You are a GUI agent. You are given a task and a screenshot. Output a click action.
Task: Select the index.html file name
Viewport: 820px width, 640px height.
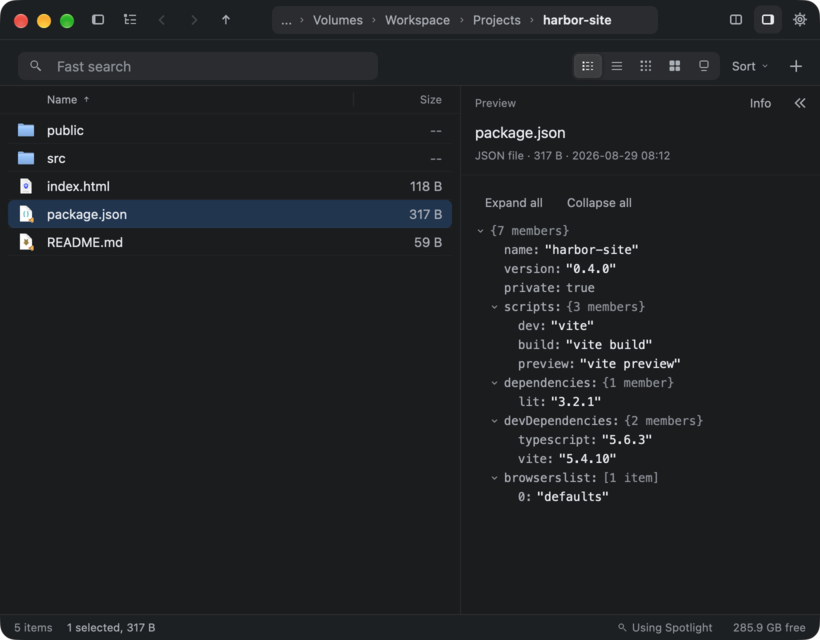tap(78, 186)
